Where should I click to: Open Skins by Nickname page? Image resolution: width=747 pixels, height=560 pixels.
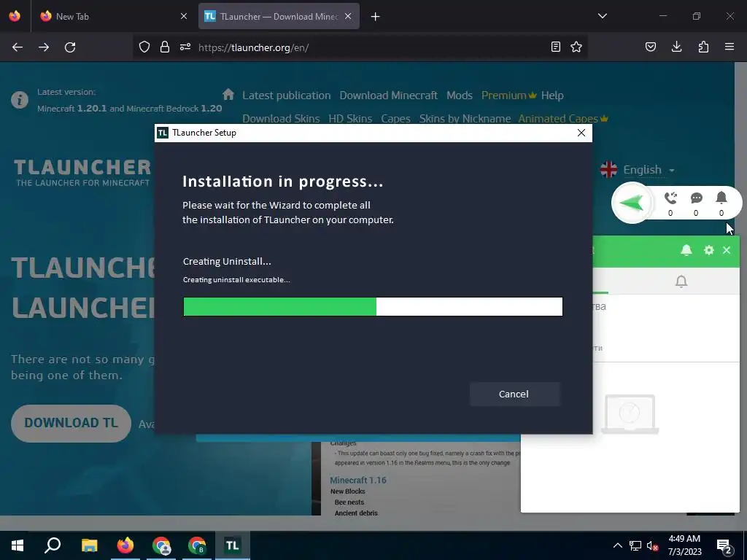tap(465, 119)
